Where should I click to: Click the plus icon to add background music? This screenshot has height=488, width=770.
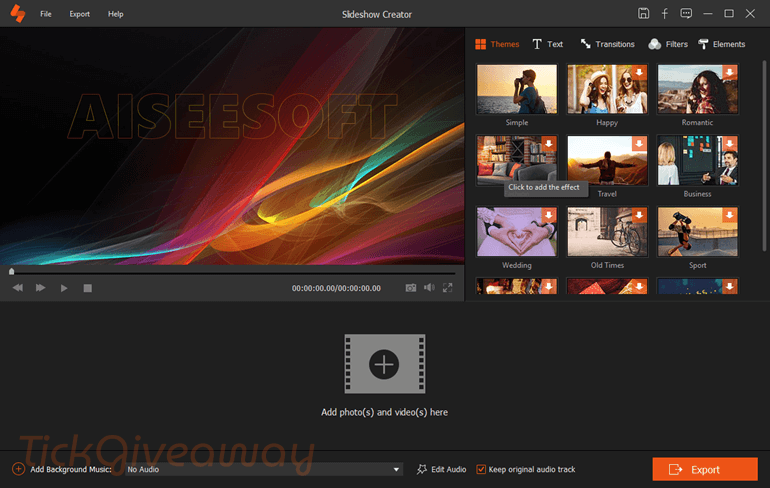(18, 469)
